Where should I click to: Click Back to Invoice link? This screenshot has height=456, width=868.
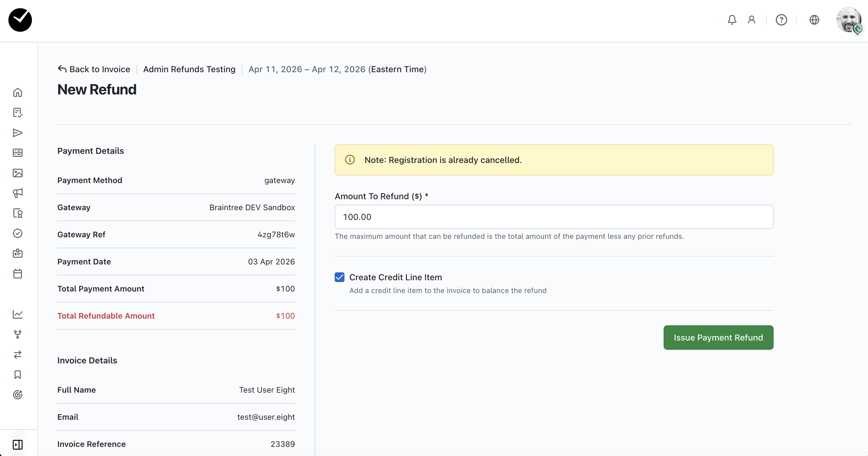[94, 69]
